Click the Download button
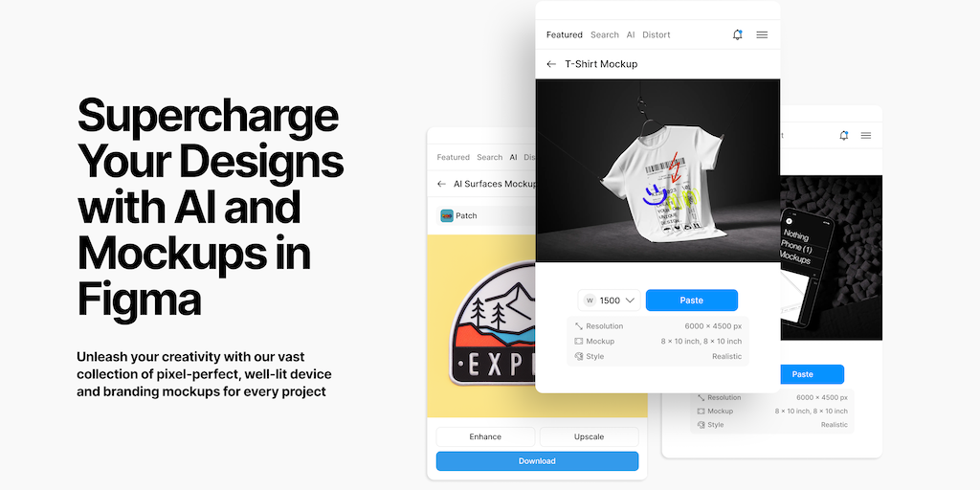This screenshot has height=490, width=980. click(537, 461)
